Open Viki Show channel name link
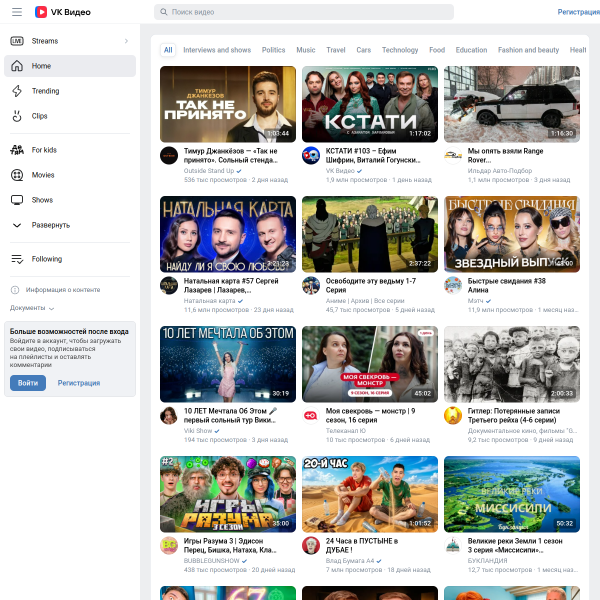Image resolution: width=600 pixels, height=600 pixels. (x=198, y=431)
